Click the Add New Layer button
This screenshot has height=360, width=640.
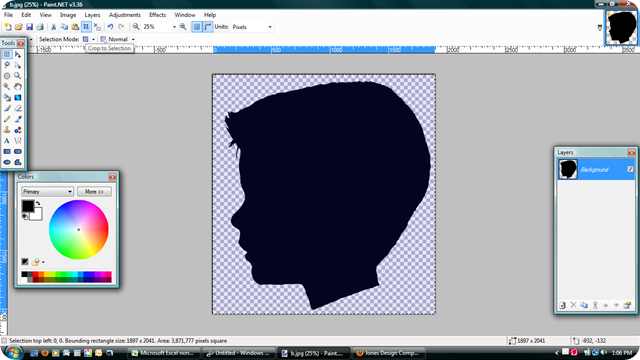562,305
